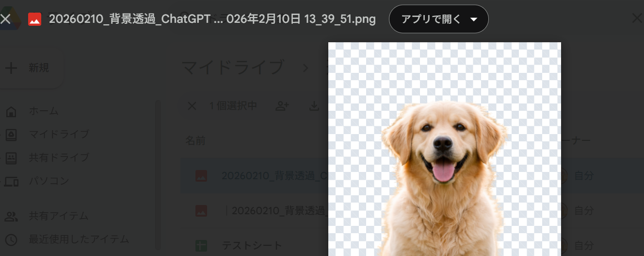Image resolution: width=644 pixels, height=256 pixels.
Task: Click the share person-plus icon in the toolbar
Action: 282,106
